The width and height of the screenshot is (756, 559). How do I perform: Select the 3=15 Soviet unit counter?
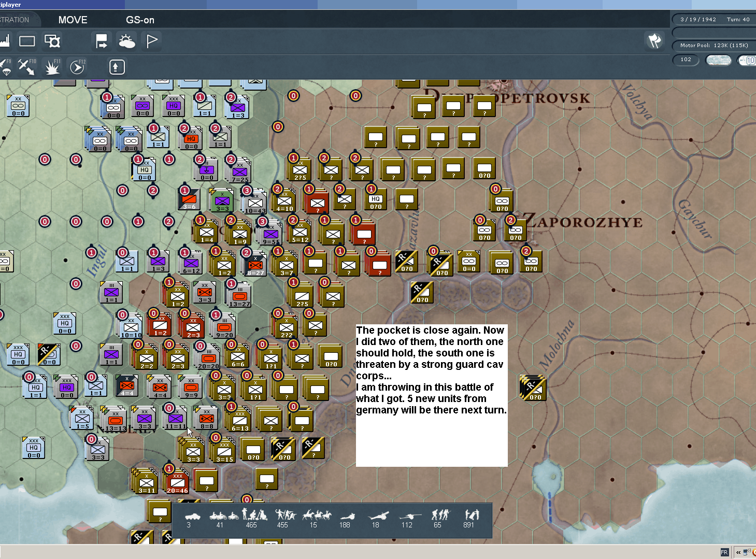pyautogui.click(x=224, y=451)
